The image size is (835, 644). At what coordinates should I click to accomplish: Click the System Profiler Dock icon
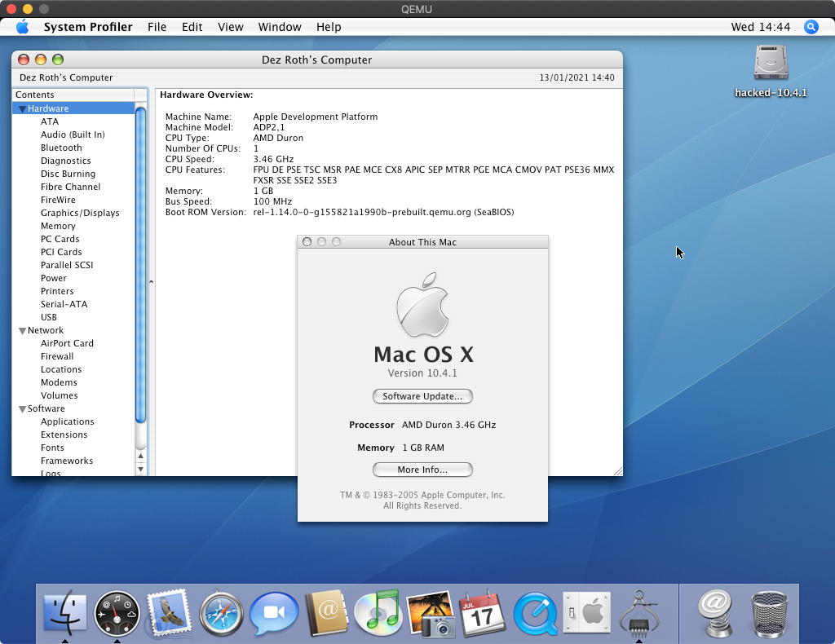(x=639, y=612)
